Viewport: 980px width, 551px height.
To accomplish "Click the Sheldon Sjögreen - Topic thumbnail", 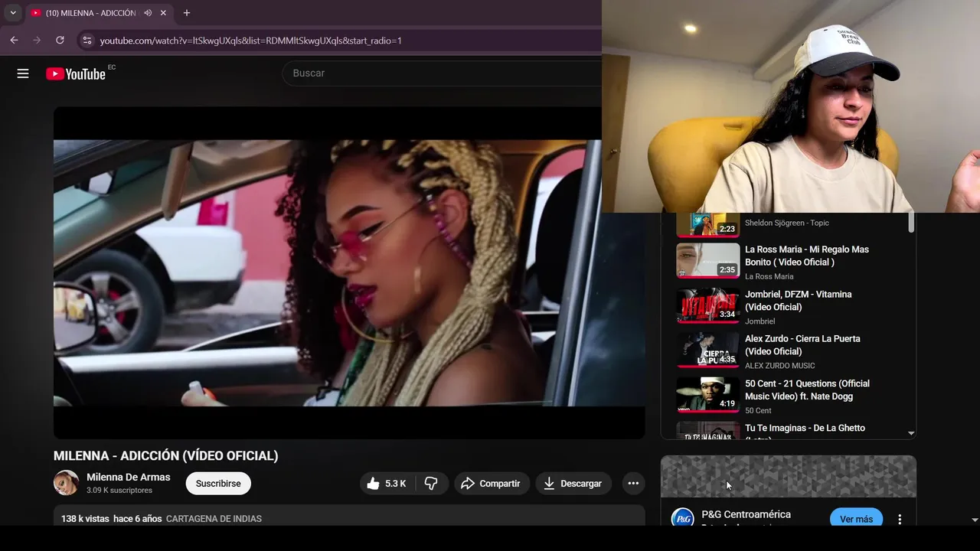I will (x=707, y=224).
